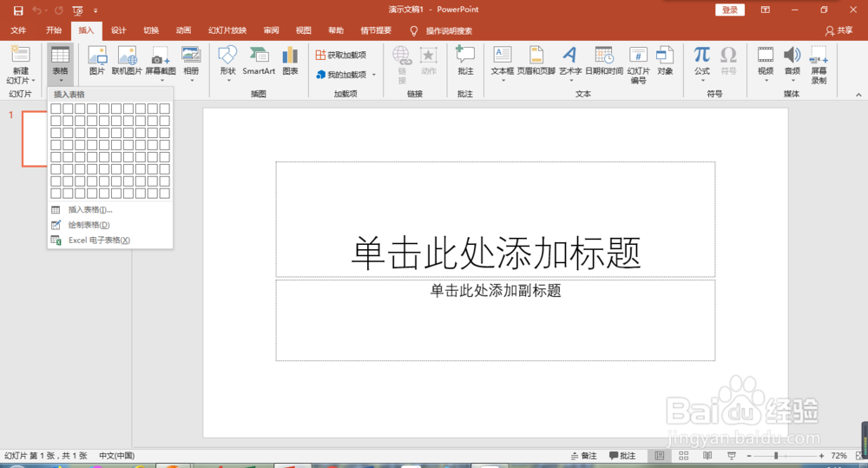Click the Save icon in quick access toolbar
This screenshot has width=868, height=468.
[18, 10]
